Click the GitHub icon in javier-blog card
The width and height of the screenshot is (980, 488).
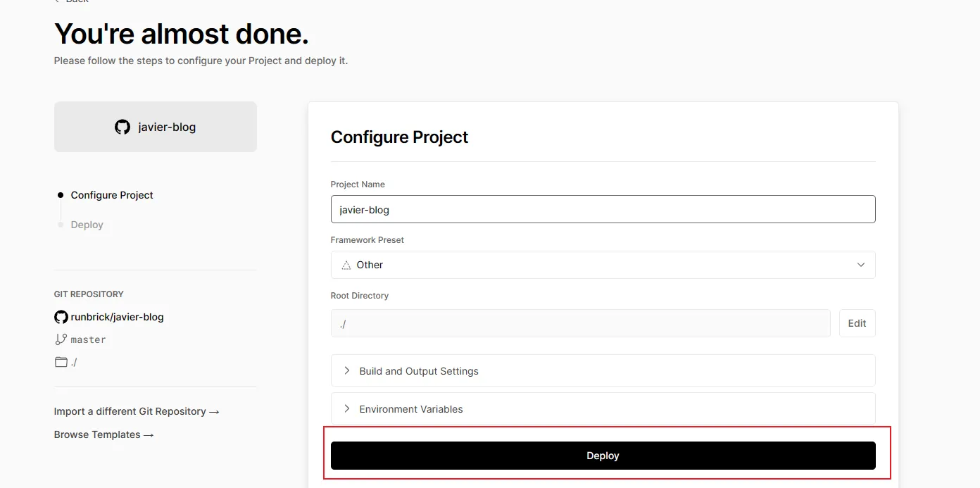point(122,127)
